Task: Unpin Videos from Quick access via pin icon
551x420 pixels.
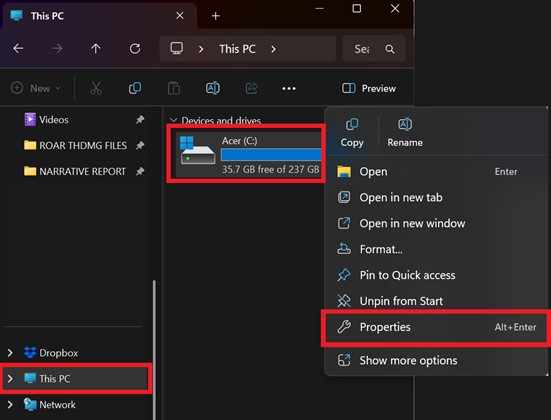Action: tap(140, 120)
